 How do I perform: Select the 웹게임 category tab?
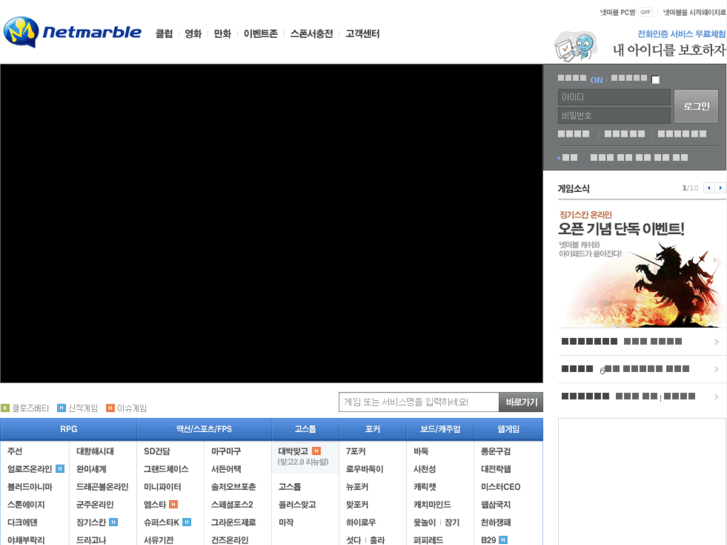[509, 429]
